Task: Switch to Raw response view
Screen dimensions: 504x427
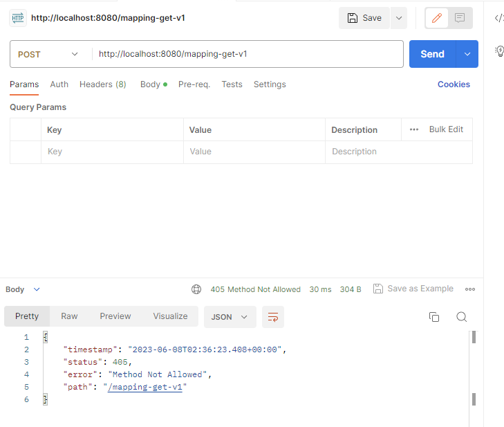Action: [69, 316]
